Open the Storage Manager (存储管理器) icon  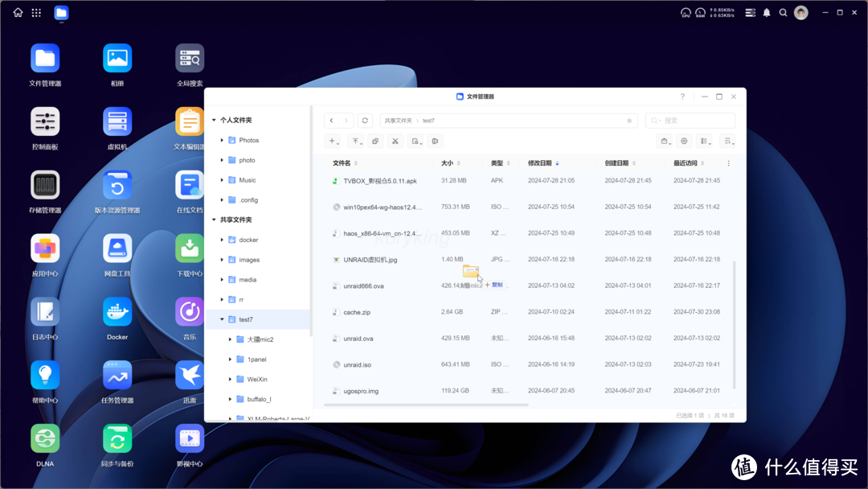[45, 185]
